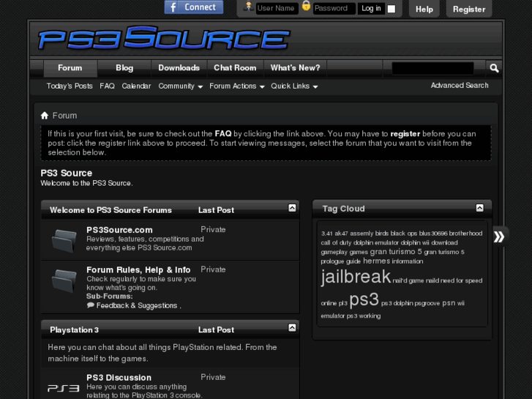Collapse the Playstation 3 category
The image size is (532, 399).
coord(292,328)
